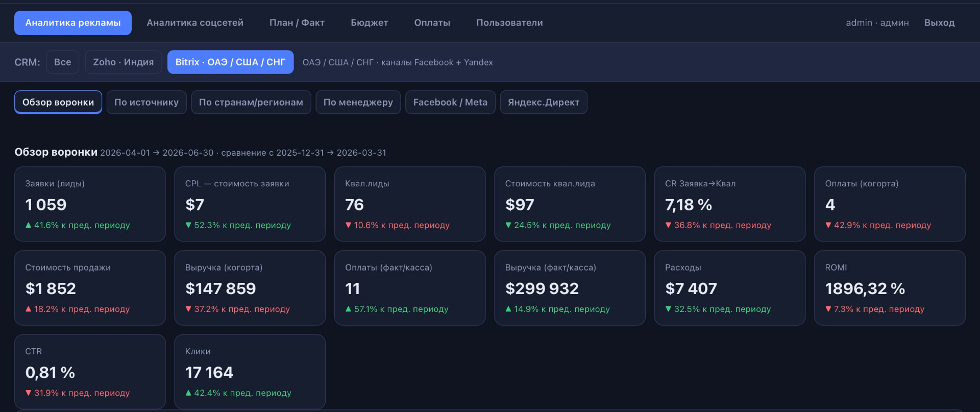980x412 pixels.
Task: Click the 24.5% change under Стоимость квал.лида
Action: (558, 225)
